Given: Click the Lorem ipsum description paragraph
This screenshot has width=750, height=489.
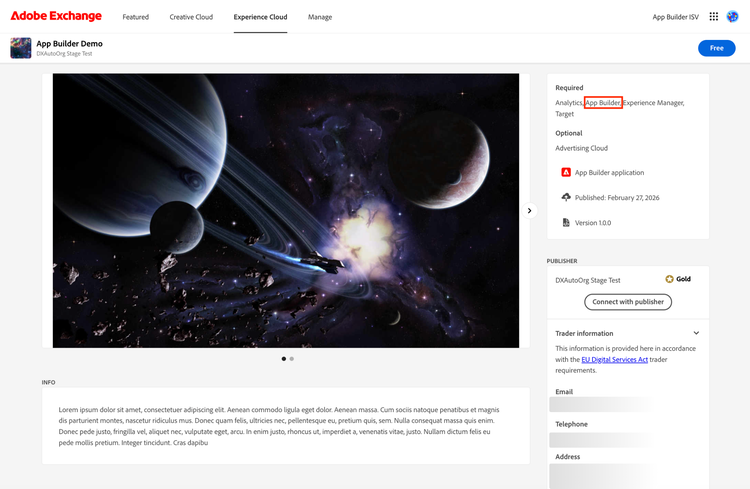Looking at the screenshot, I should (x=279, y=426).
